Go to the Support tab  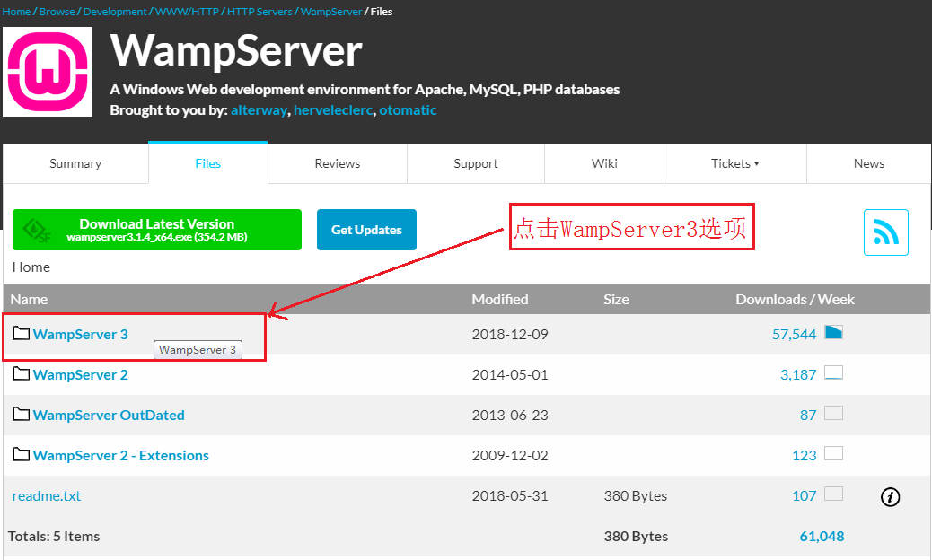(x=476, y=163)
